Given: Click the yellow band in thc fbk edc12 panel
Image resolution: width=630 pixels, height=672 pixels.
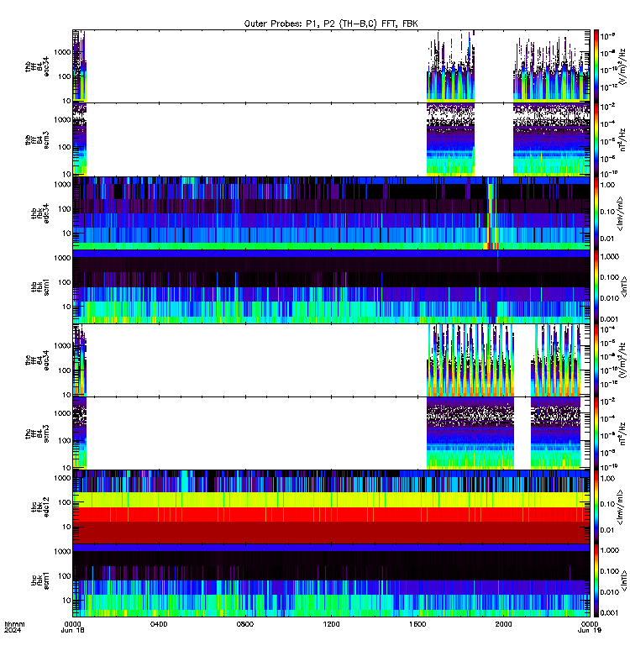Looking at the screenshot, I should tap(331, 500).
